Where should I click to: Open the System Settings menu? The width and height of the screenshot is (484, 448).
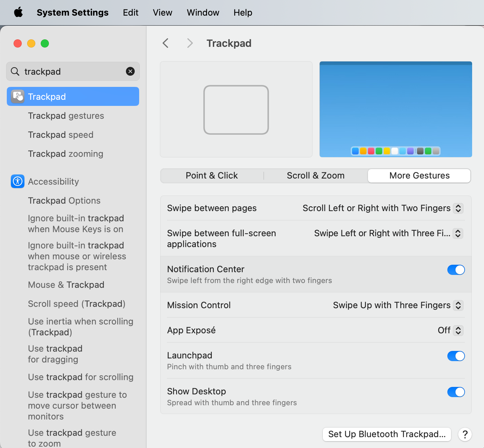click(73, 13)
